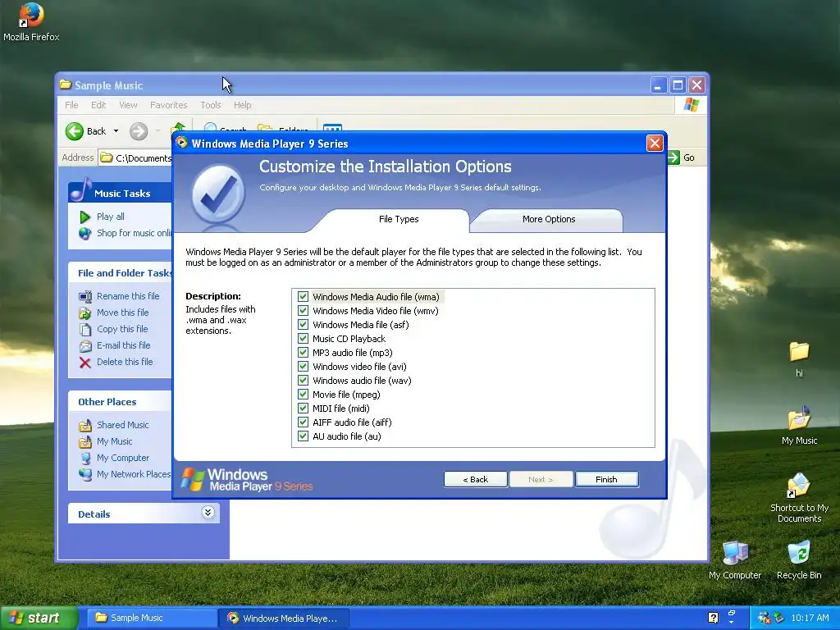Open the Back button history dropdown arrow
The image size is (840, 630).
[116, 131]
